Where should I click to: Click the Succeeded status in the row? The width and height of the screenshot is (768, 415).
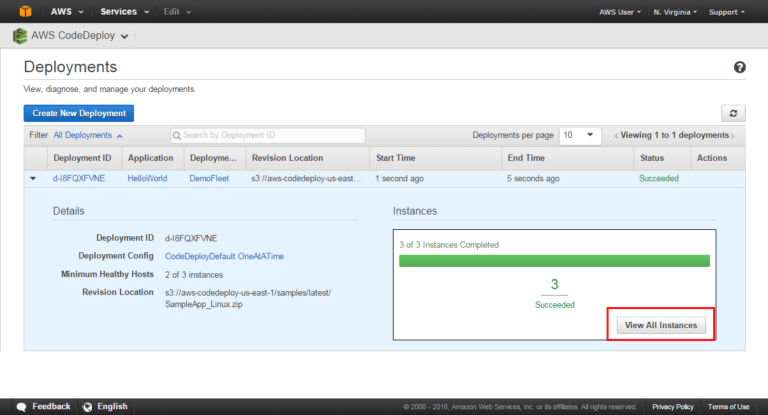point(659,178)
